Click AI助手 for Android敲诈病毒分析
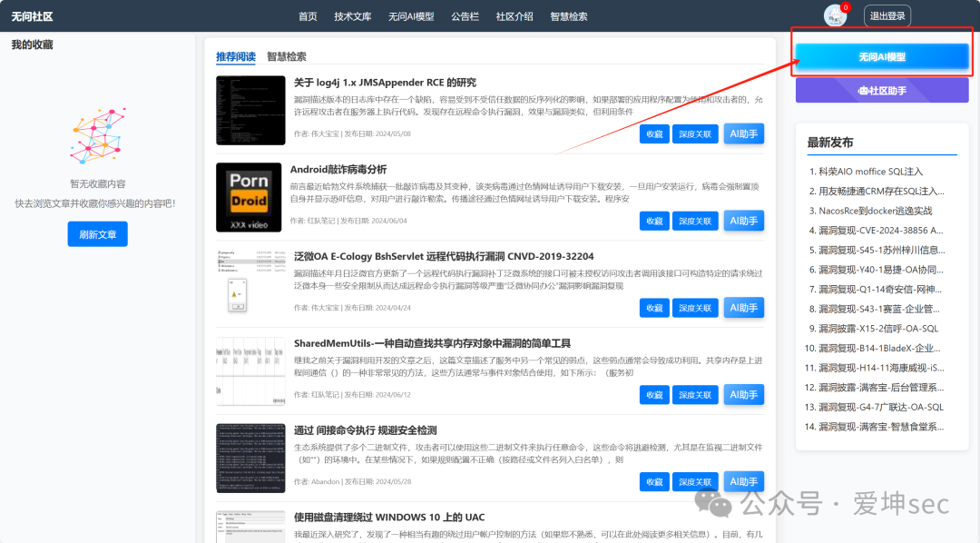The image size is (980, 543). (x=744, y=221)
